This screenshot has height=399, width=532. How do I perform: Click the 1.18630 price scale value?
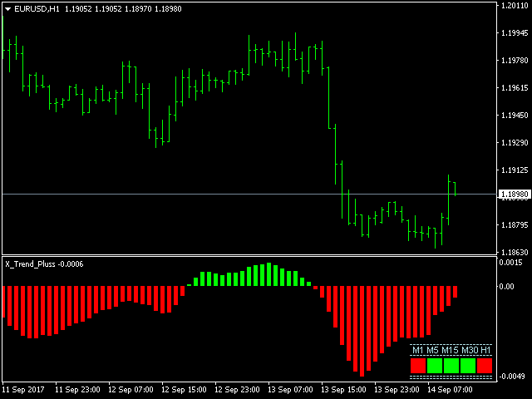(515, 252)
